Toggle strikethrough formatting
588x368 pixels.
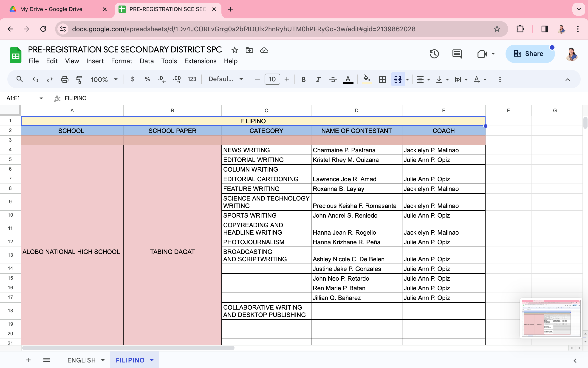click(x=333, y=79)
